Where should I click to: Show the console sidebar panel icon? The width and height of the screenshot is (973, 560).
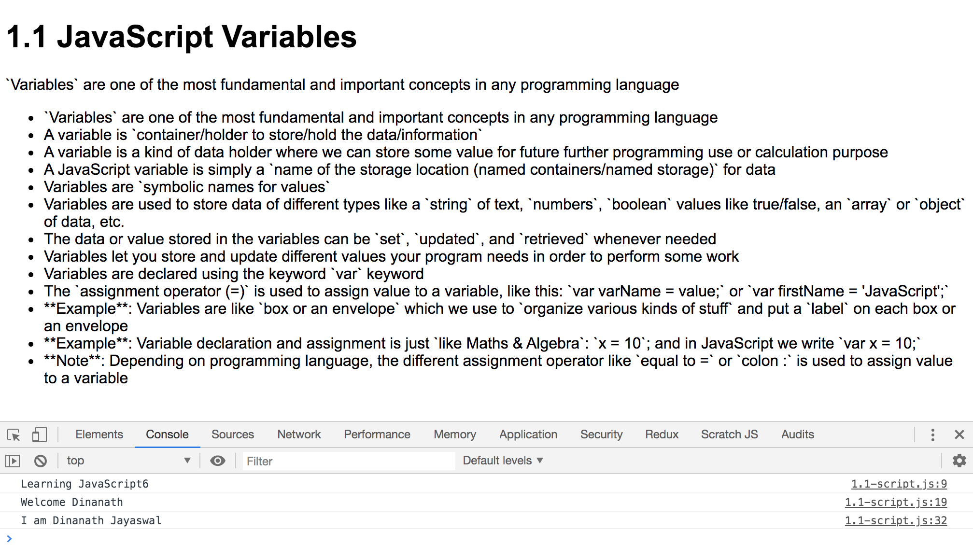click(x=13, y=460)
